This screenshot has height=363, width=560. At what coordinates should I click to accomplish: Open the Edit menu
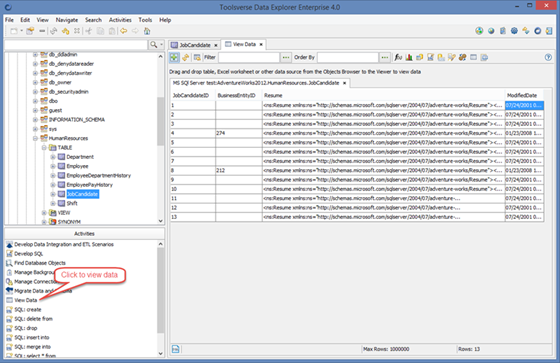25,20
